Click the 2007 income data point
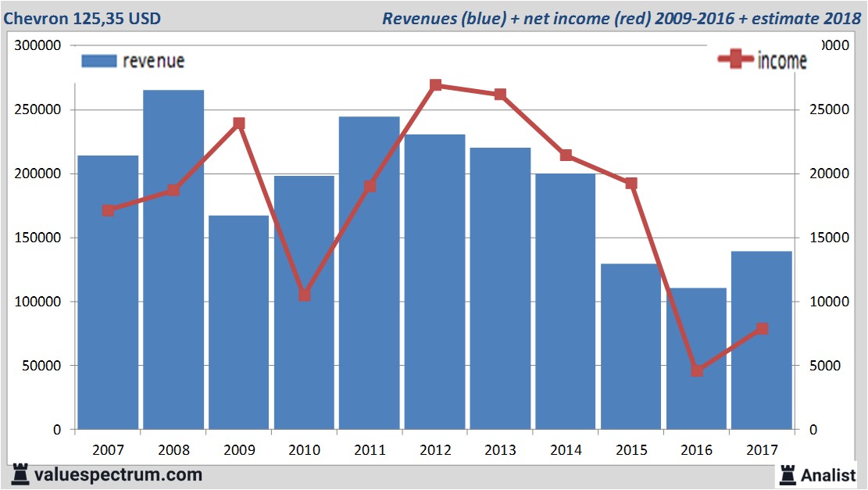 pos(109,210)
